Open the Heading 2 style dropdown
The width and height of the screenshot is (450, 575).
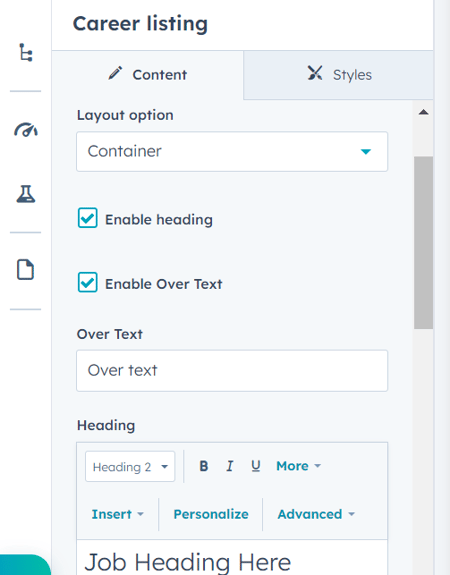[x=130, y=466]
